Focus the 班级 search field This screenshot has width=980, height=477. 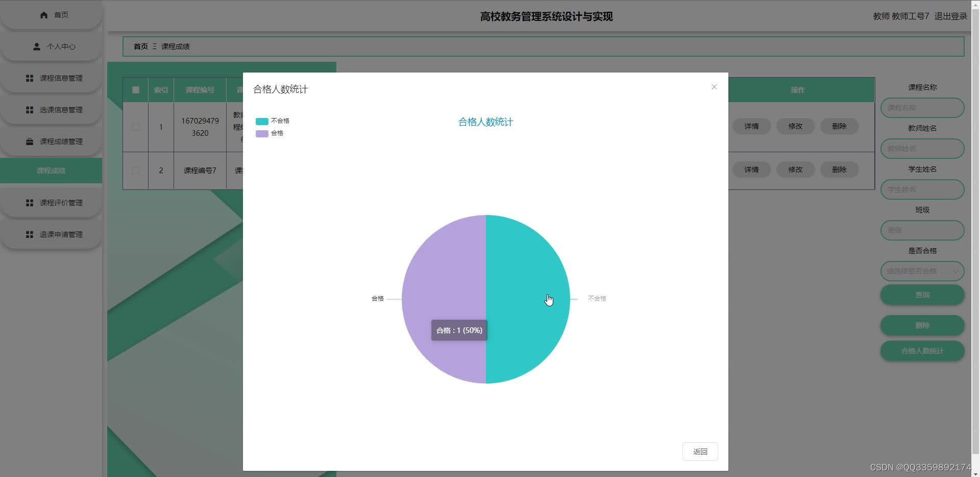[922, 230]
